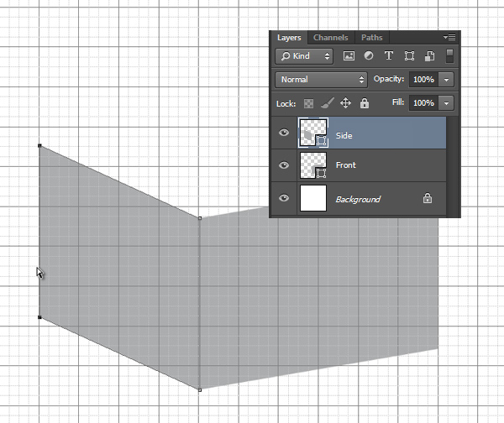Click the bottom-left selected anchor point
Image resolution: width=504 pixels, height=423 pixels.
(39, 317)
